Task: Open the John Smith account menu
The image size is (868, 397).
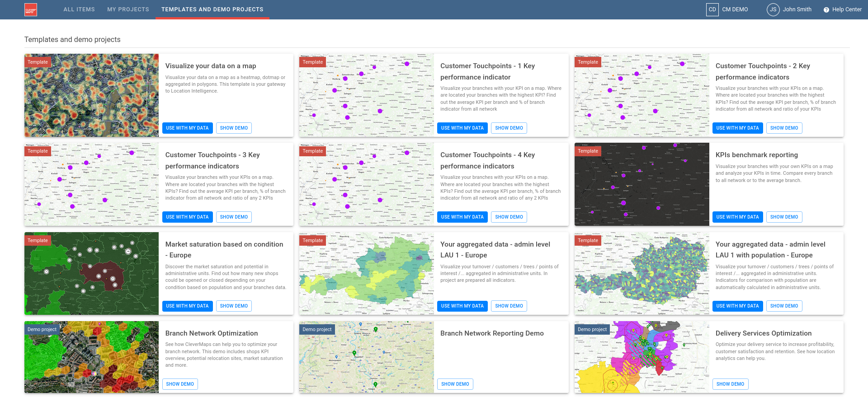Action: 797,9
